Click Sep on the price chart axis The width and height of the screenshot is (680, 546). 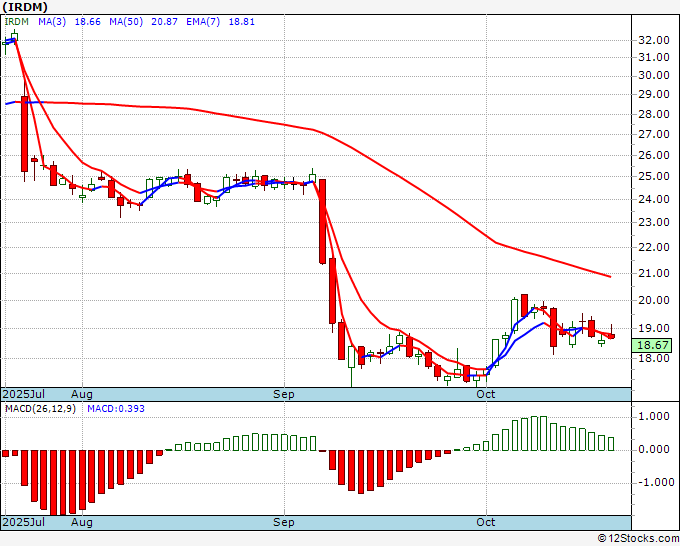tap(284, 394)
